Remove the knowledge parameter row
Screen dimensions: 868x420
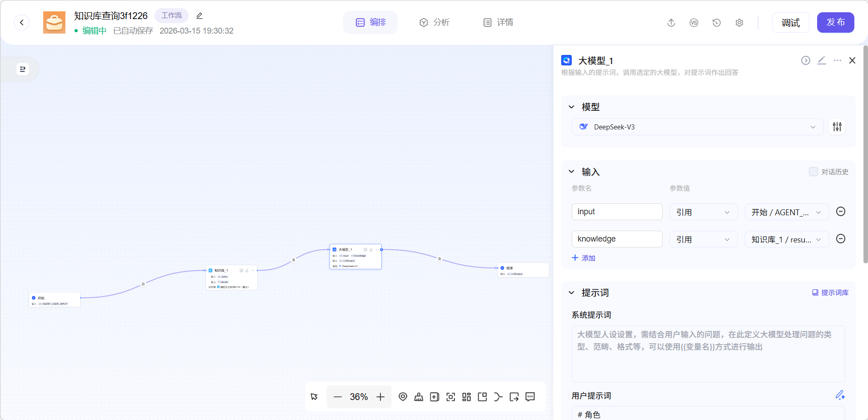coord(840,239)
